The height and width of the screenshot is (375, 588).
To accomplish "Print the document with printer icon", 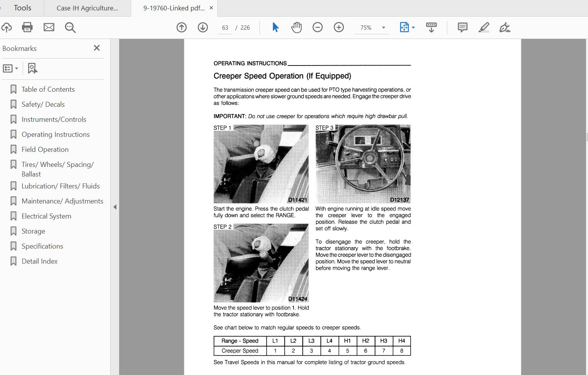I will click(27, 27).
